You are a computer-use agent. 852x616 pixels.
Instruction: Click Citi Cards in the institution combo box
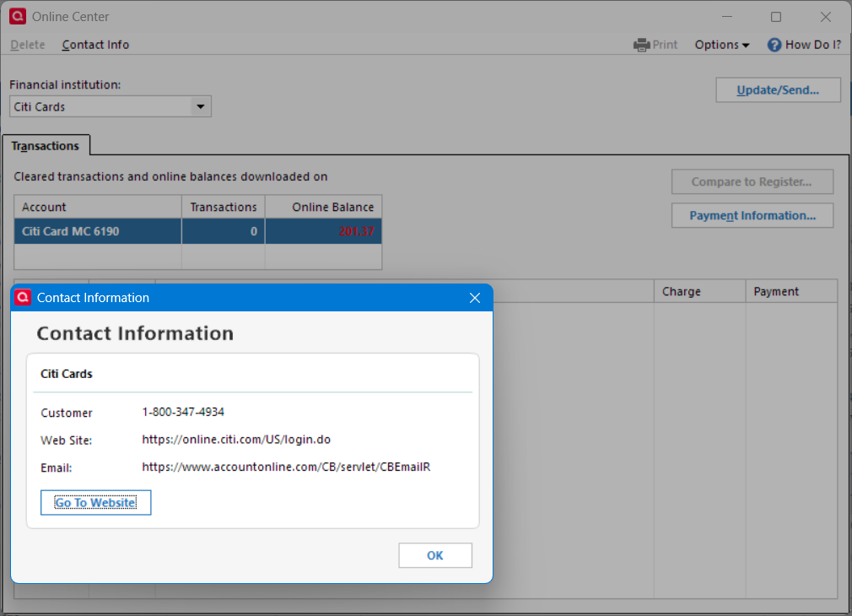111,106
